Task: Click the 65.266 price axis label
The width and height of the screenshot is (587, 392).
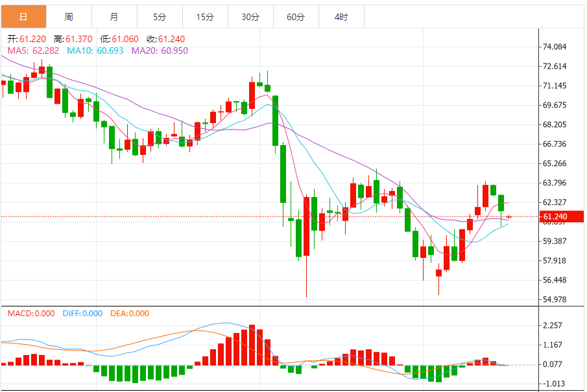Action: (x=555, y=163)
